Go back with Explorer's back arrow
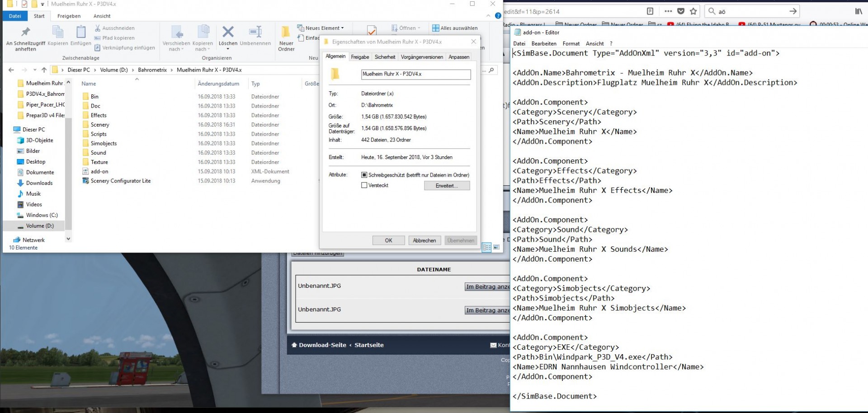This screenshot has height=413, width=868. 11,70
